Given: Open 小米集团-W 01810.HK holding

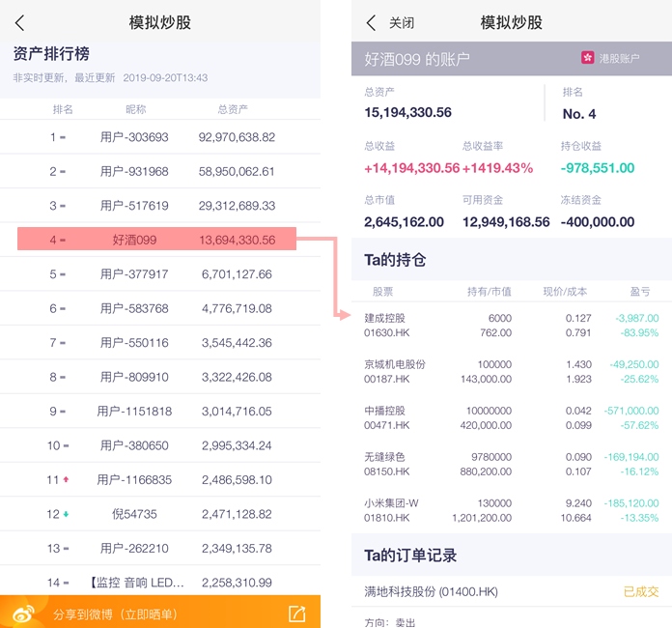Looking at the screenshot, I should tap(512, 510).
